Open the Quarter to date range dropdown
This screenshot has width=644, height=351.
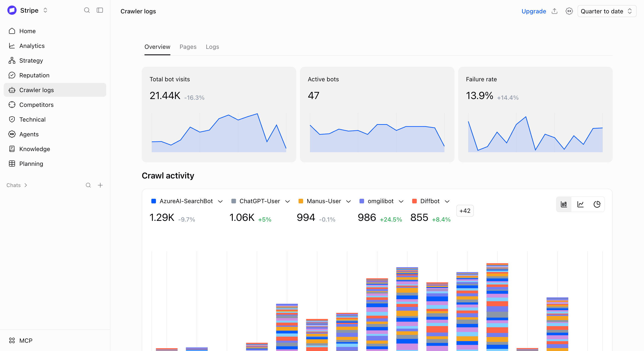point(607,11)
